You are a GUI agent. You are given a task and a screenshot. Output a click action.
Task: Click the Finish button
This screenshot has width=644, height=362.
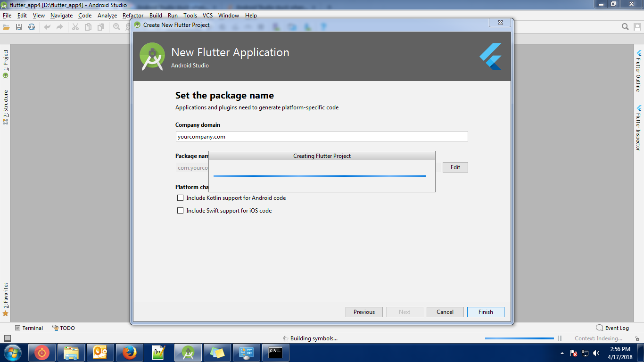(x=486, y=312)
